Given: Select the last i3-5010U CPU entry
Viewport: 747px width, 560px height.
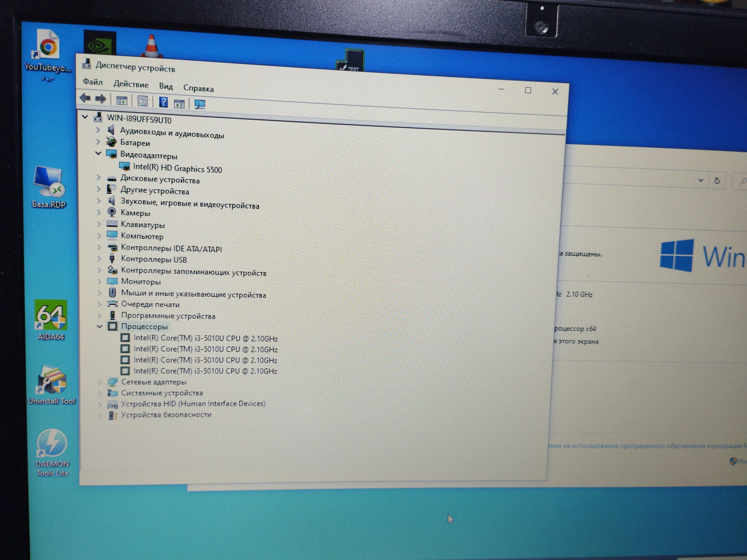Looking at the screenshot, I should [205, 371].
